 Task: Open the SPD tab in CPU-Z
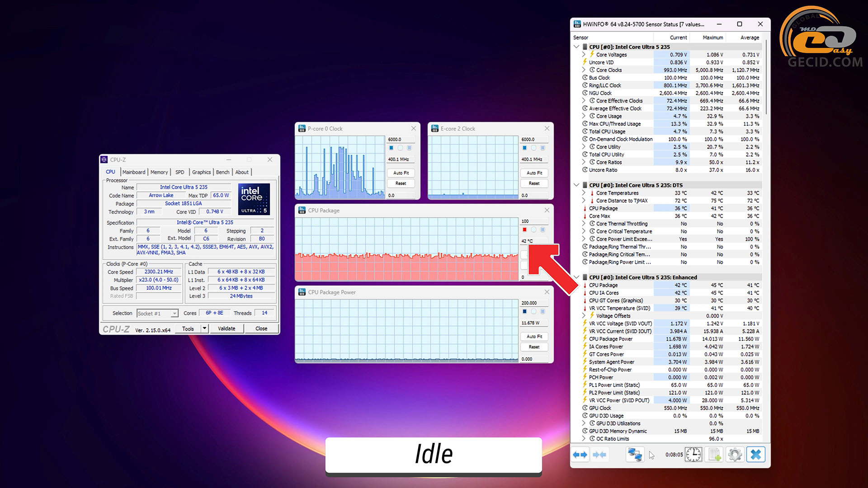[180, 172]
